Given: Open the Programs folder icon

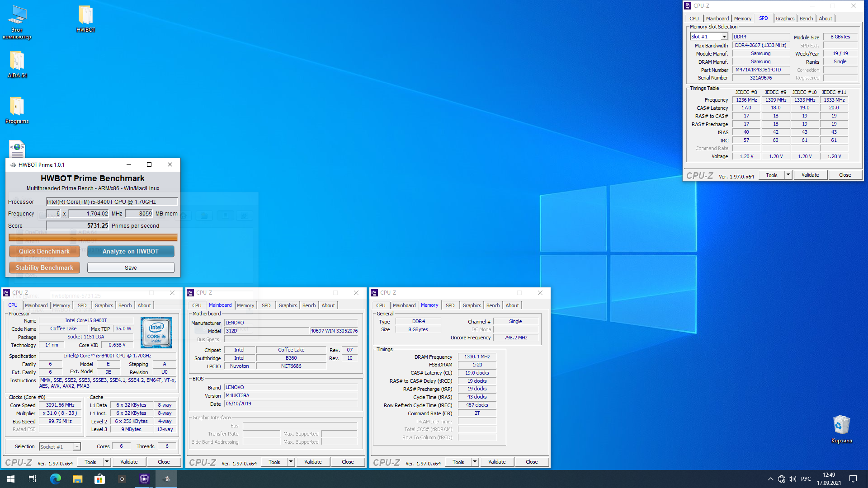Looking at the screenshot, I should (17, 110).
